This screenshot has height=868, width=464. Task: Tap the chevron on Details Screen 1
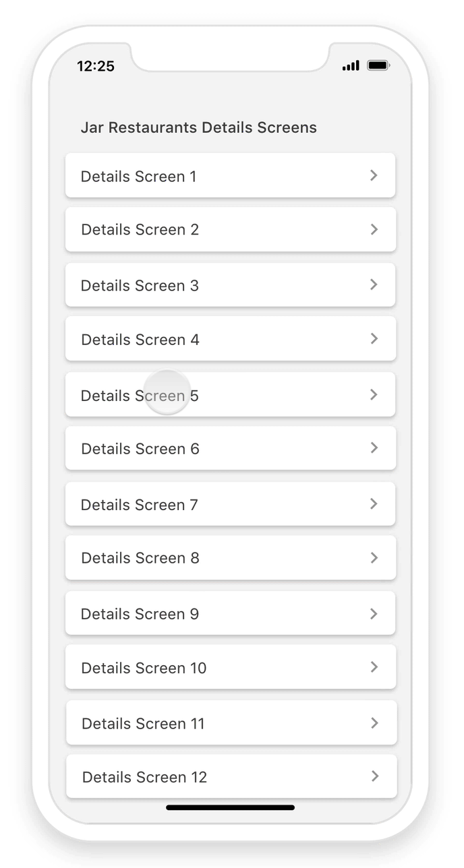(x=374, y=176)
